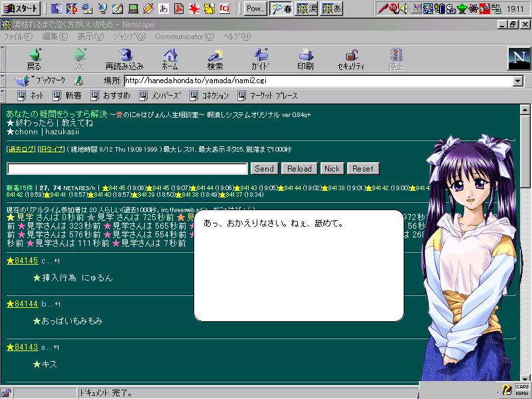532x399 pixels.
Task: Open the 編集(E) menu
Action: [x=55, y=37]
